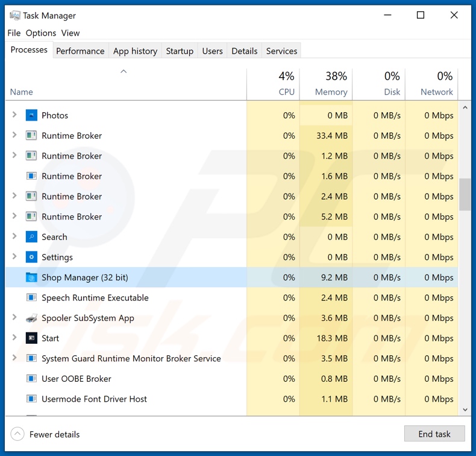Click the Photos app icon

(x=31, y=115)
